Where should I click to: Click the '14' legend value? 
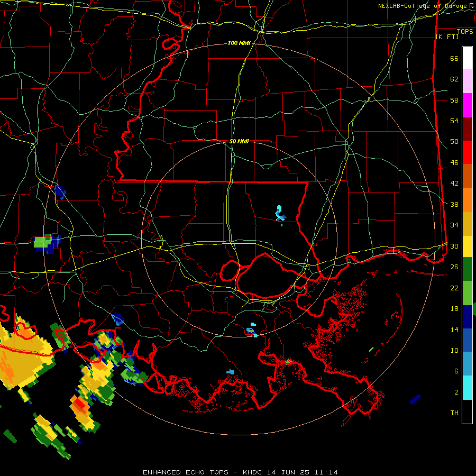click(454, 329)
